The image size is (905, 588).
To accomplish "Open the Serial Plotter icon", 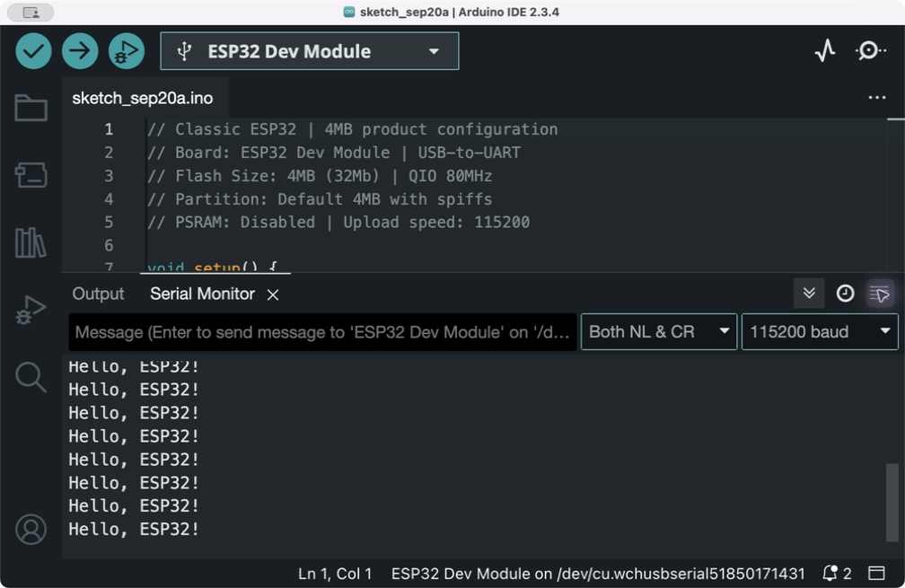I will click(x=825, y=51).
